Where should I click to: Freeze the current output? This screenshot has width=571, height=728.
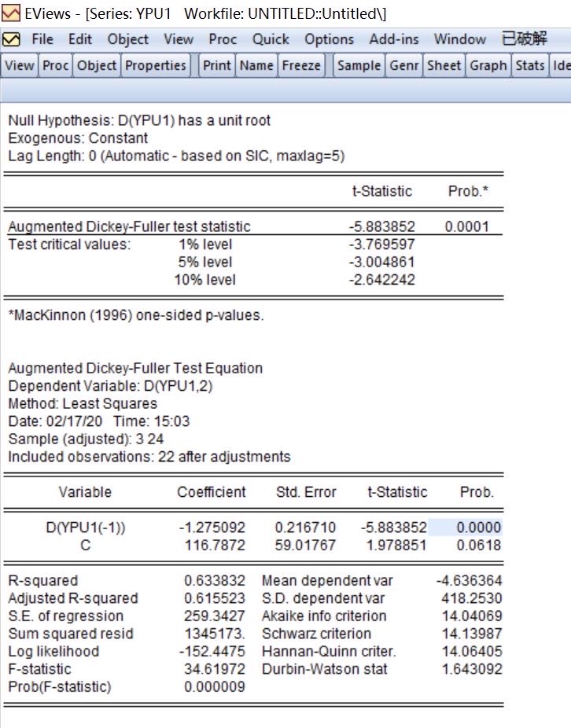(301, 65)
